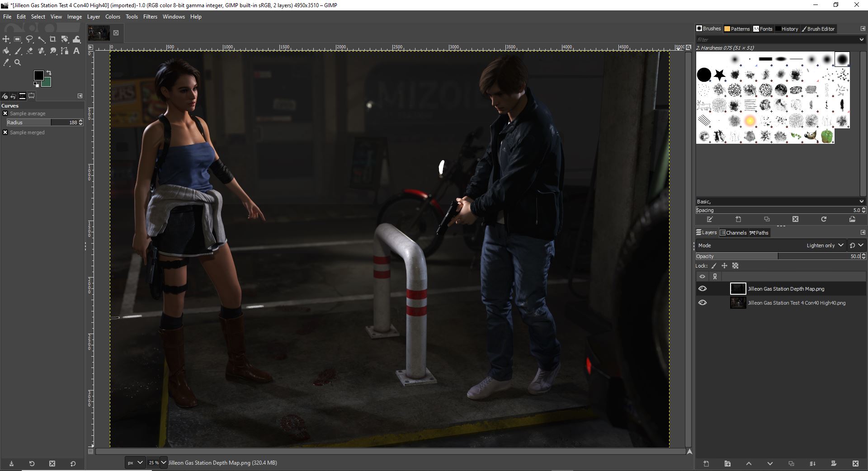Select the Smudge tool
Image resolution: width=868 pixels, height=471 pixels.
(53, 51)
